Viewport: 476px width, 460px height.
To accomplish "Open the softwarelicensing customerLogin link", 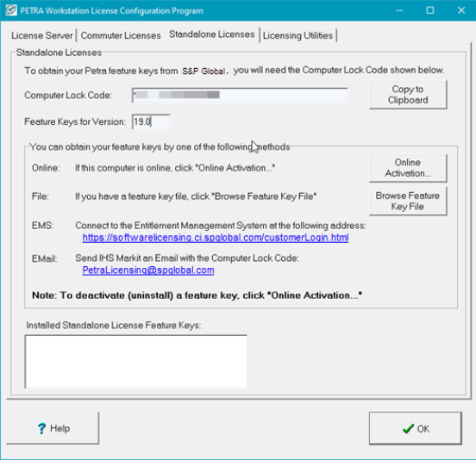I will tap(216, 238).
